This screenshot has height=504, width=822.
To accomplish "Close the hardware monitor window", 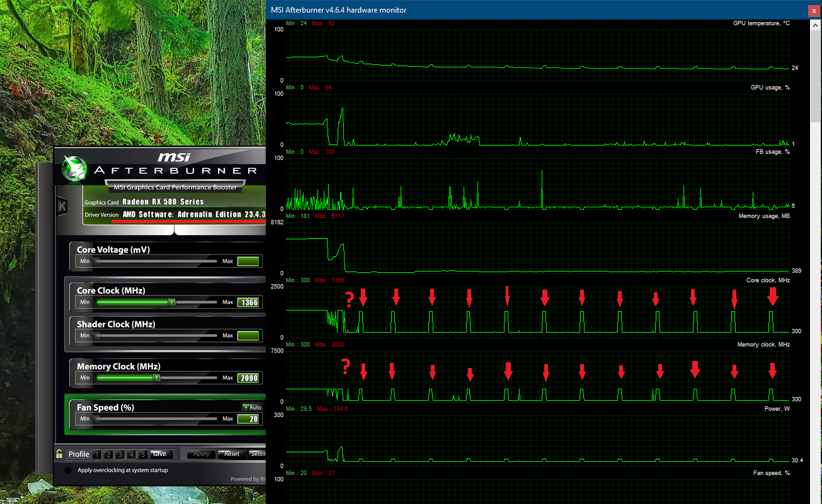I will [x=814, y=10].
